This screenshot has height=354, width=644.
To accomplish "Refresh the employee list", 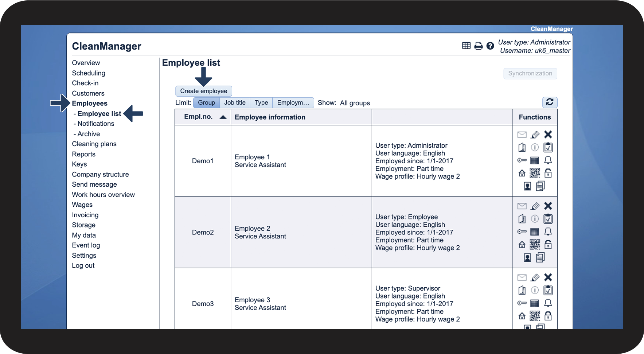I will 550,102.
